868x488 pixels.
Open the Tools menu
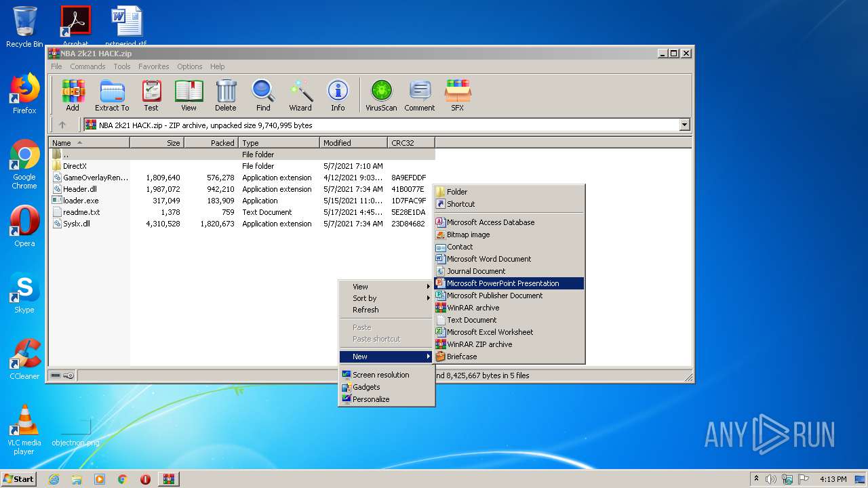[x=122, y=66]
